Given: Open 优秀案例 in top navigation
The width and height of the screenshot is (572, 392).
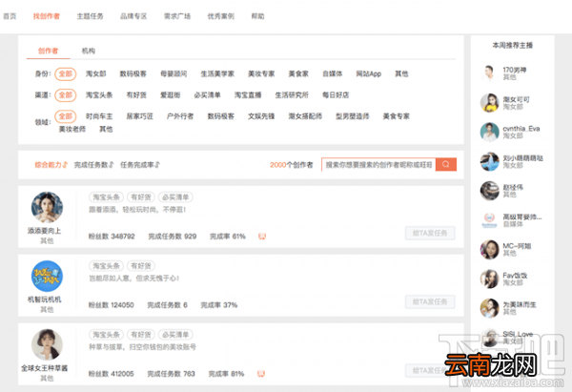Looking at the screenshot, I should coord(221,16).
